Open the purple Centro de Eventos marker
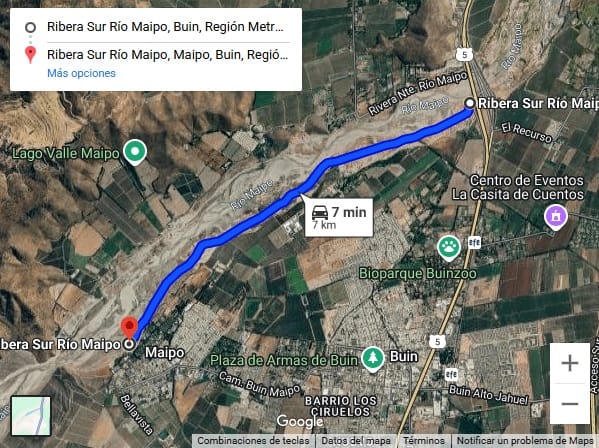The width and height of the screenshot is (599, 448). click(556, 217)
